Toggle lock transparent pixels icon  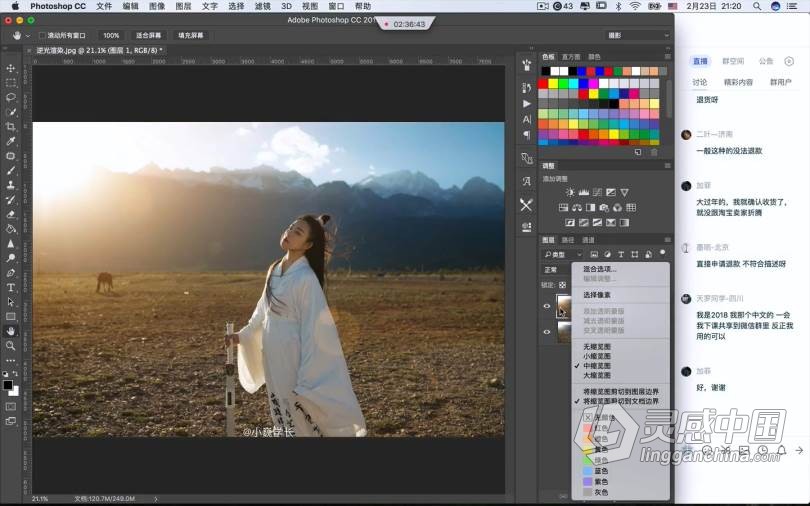[x=562, y=284]
